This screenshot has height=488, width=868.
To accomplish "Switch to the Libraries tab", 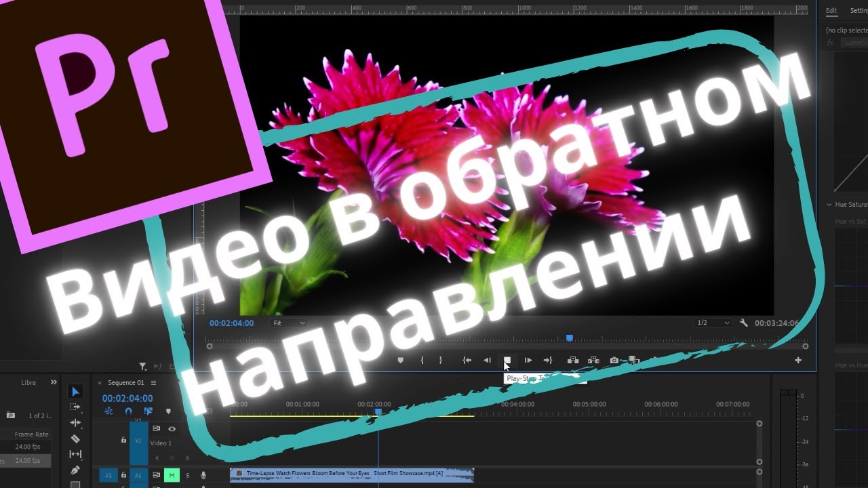I will coord(28,382).
